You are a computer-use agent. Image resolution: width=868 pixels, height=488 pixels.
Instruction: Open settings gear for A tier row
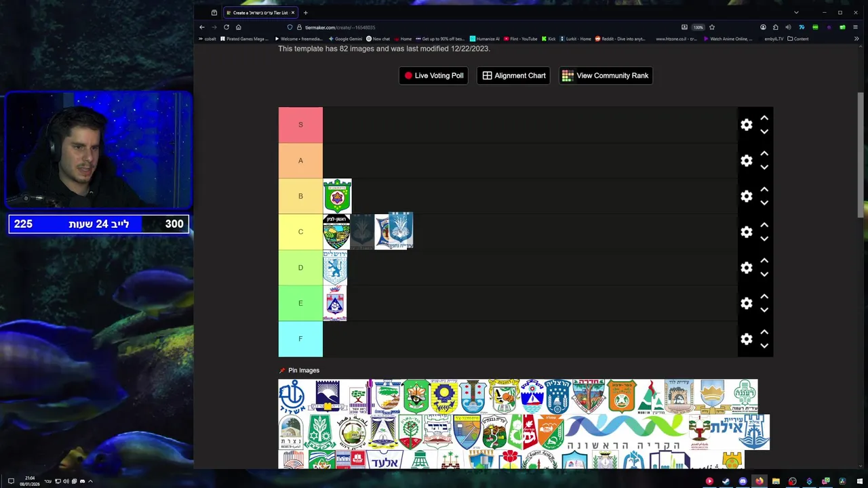click(x=747, y=161)
